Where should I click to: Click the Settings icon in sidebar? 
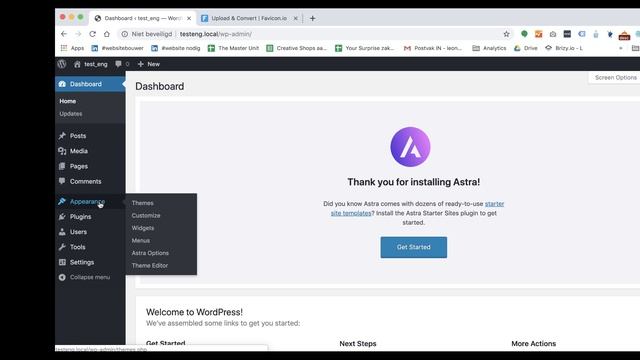[62, 262]
